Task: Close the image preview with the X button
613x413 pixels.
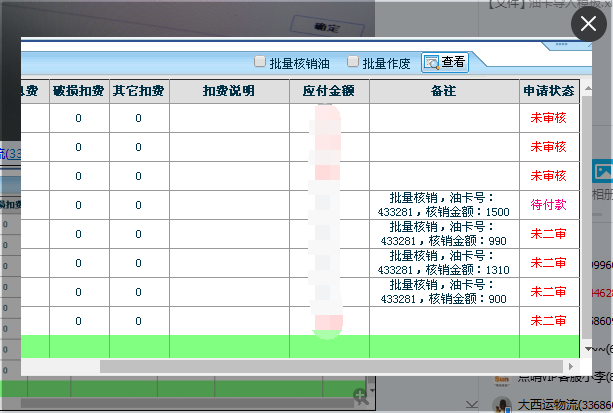Action: click(588, 24)
